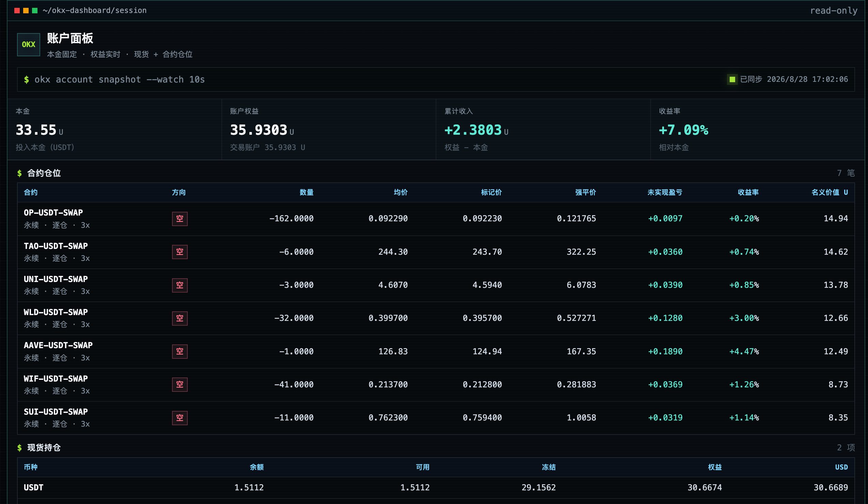Select the 账户权益 summary card
This screenshot has width=868, height=504.
coord(329,130)
